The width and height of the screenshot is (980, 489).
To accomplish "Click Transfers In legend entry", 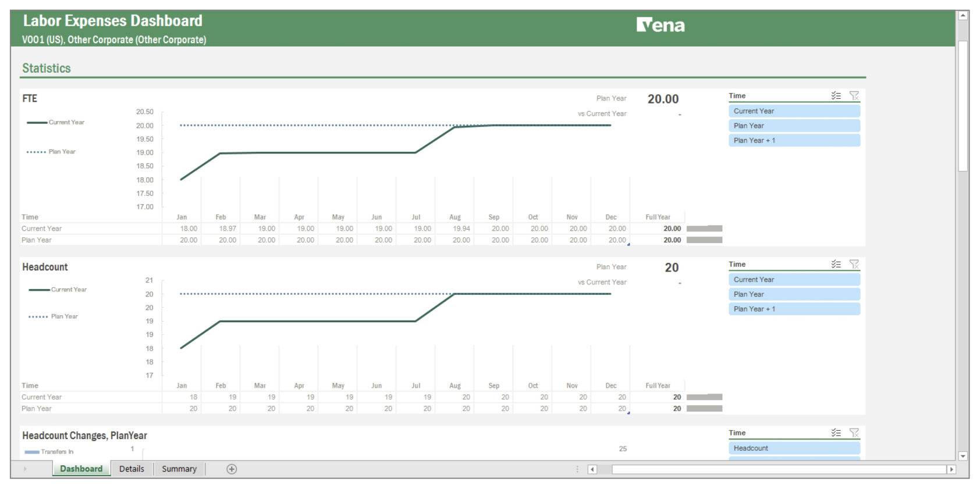I will pyautogui.click(x=49, y=452).
